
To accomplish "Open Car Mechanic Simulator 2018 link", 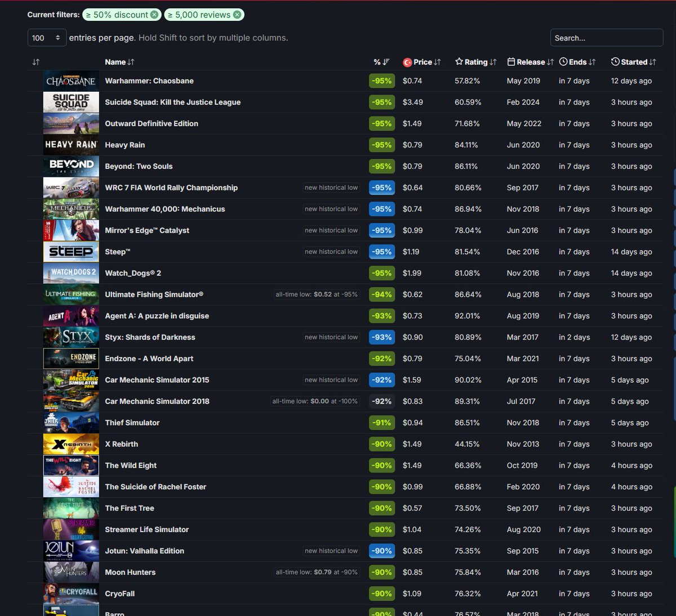I will (x=157, y=402).
